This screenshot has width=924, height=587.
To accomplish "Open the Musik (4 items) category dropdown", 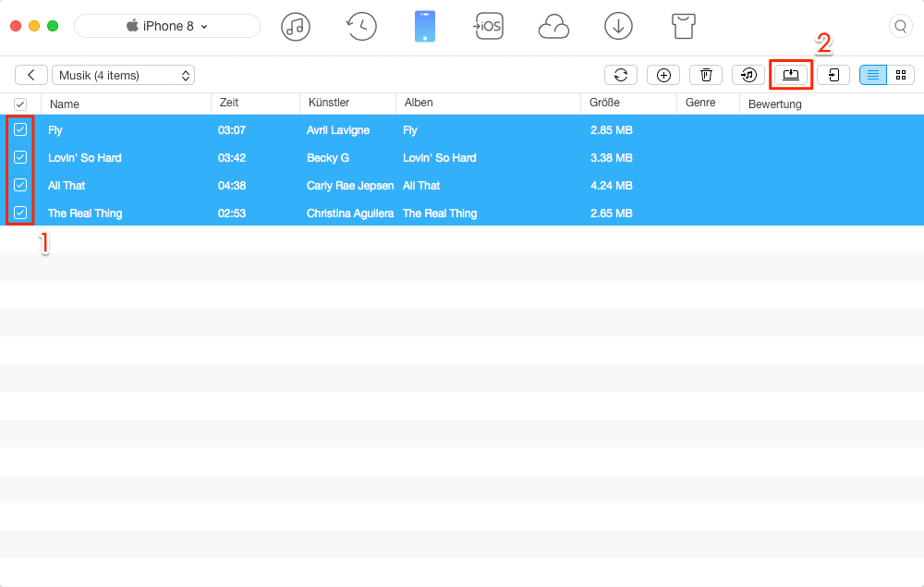I will [x=123, y=75].
